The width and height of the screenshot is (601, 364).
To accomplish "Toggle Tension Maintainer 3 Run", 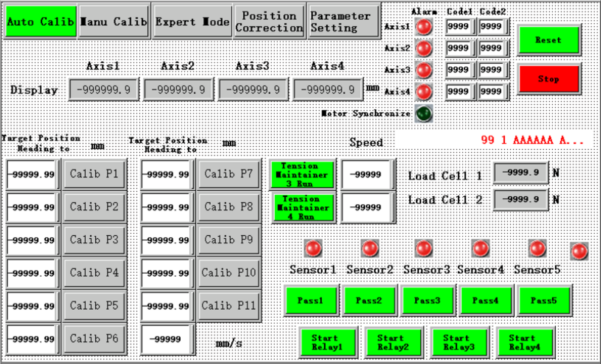I will point(302,174).
